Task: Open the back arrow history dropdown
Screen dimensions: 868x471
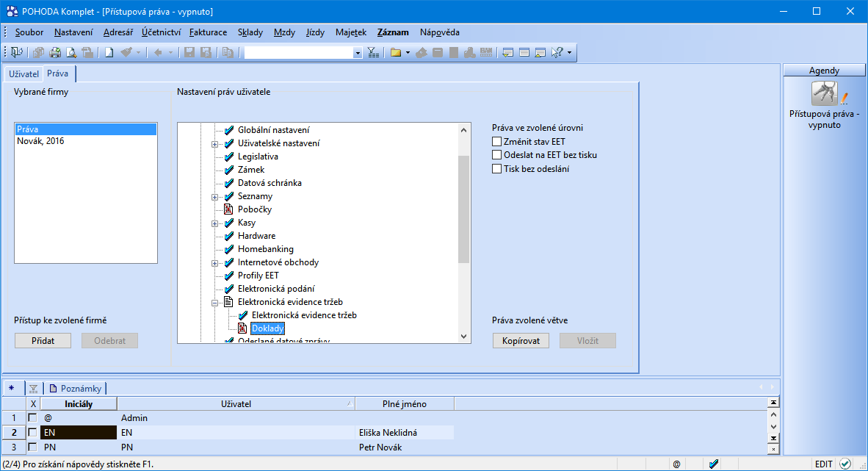Action: (170, 53)
